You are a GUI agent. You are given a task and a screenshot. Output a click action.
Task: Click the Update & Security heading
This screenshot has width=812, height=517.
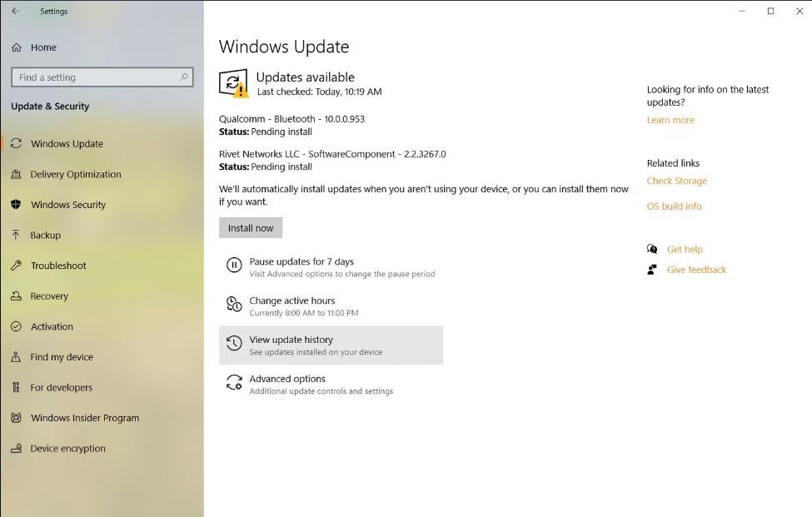50,106
